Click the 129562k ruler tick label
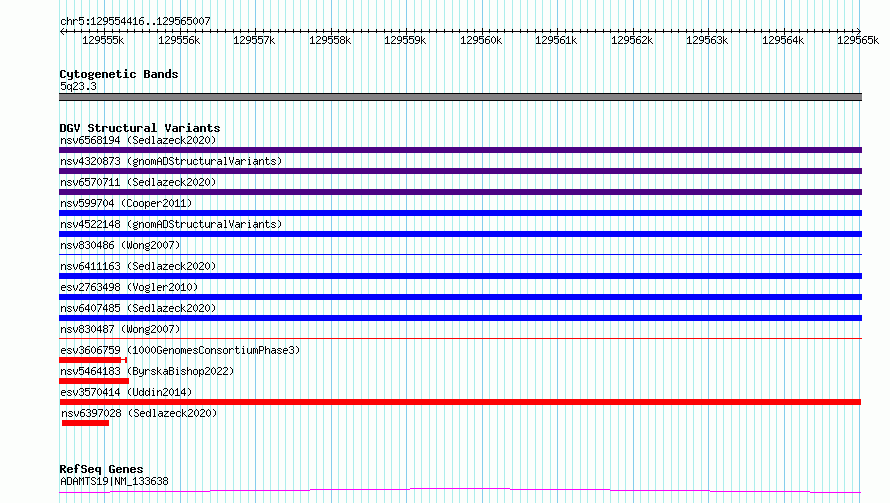 (x=632, y=40)
